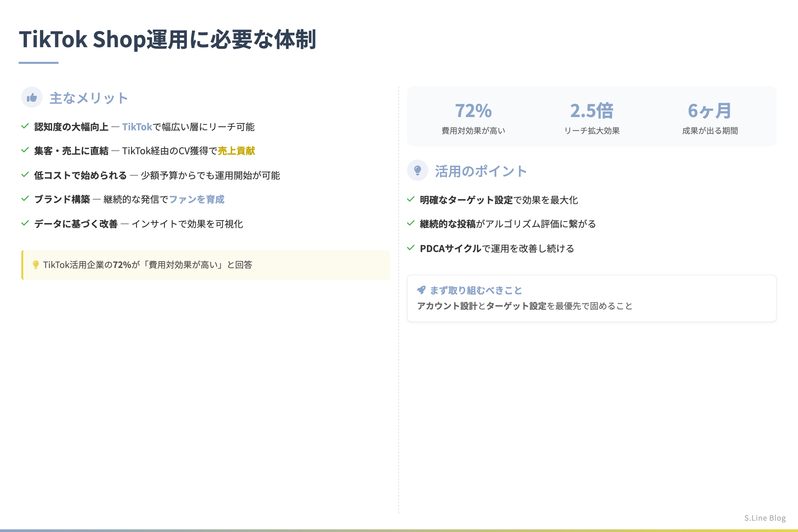Click the heading まず取り組むべきこと
The width and height of the screenshot is (798, 532).
476,290
